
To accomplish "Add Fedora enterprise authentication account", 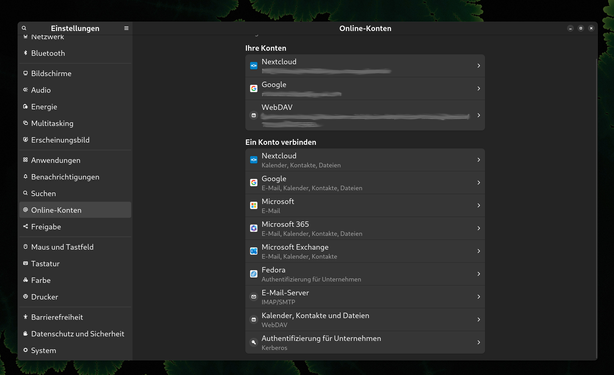I will 365,274.
